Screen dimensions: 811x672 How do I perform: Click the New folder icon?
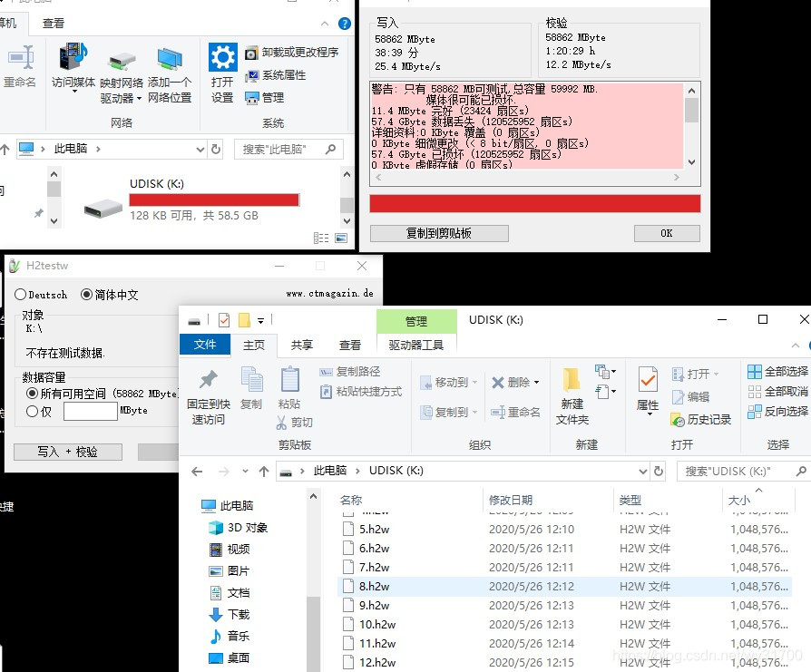pos(572,380)
